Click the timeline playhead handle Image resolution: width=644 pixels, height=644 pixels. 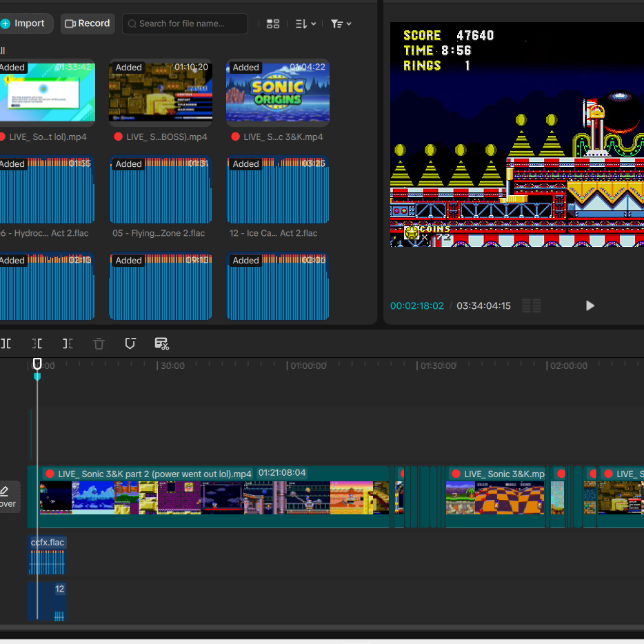(37, 363)
